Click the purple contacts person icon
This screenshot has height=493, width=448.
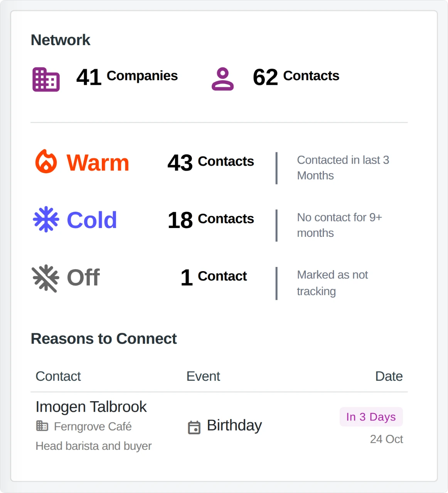222,79
